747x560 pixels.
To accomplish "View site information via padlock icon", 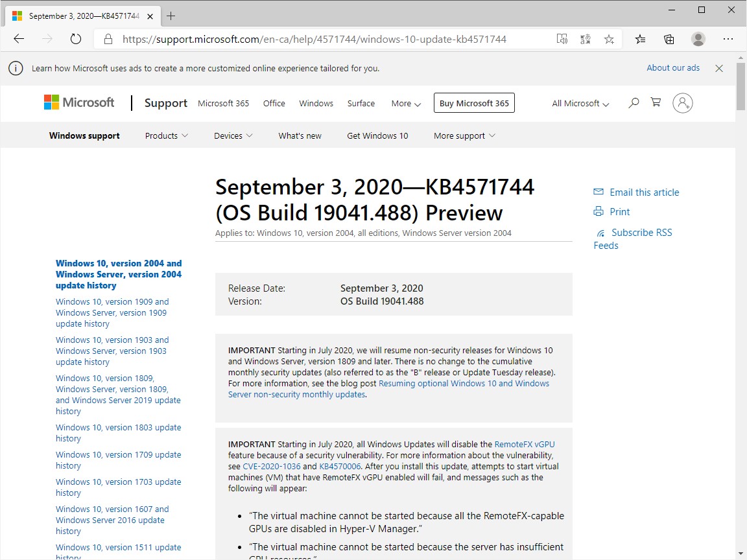I will click(x=108, y=39).
